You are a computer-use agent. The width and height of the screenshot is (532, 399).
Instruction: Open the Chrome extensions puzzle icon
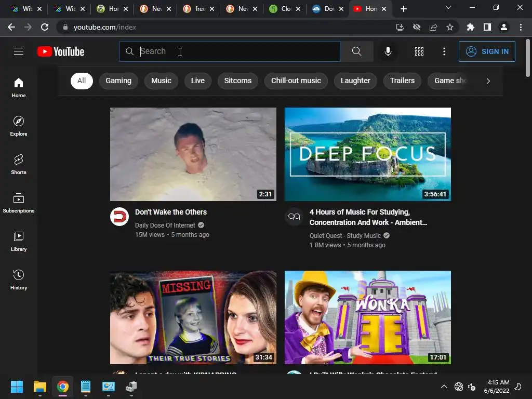click(470, 27)
